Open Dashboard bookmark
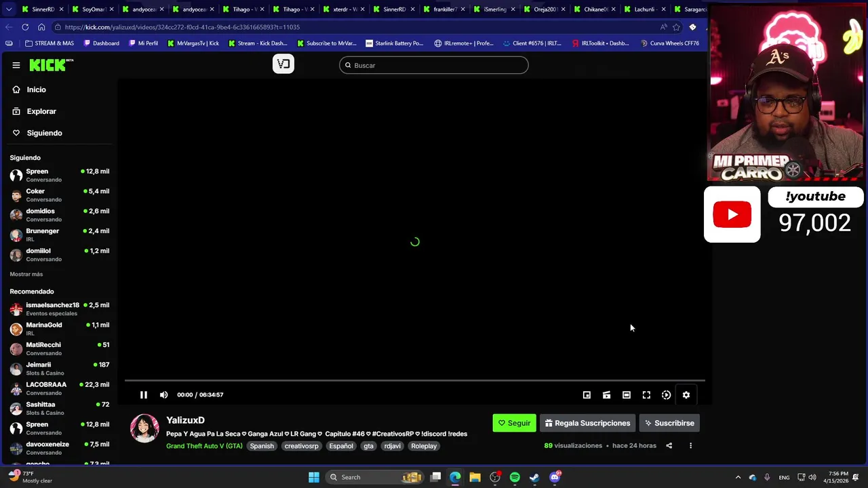This screenshot has height=488, width=868. tap(102, 43)
